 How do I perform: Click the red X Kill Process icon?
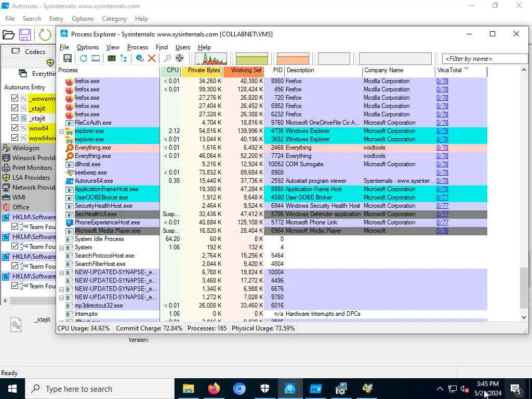point(152,58)
